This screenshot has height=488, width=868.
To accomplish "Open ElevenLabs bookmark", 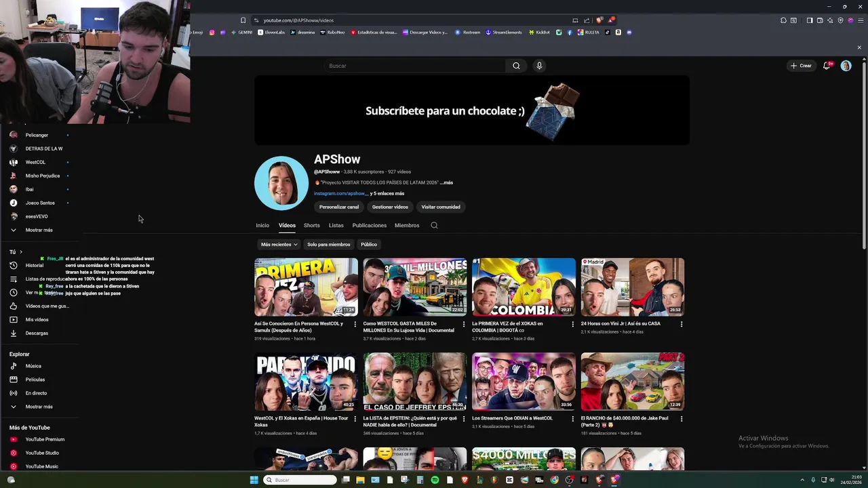I will [x=271, y=33].
